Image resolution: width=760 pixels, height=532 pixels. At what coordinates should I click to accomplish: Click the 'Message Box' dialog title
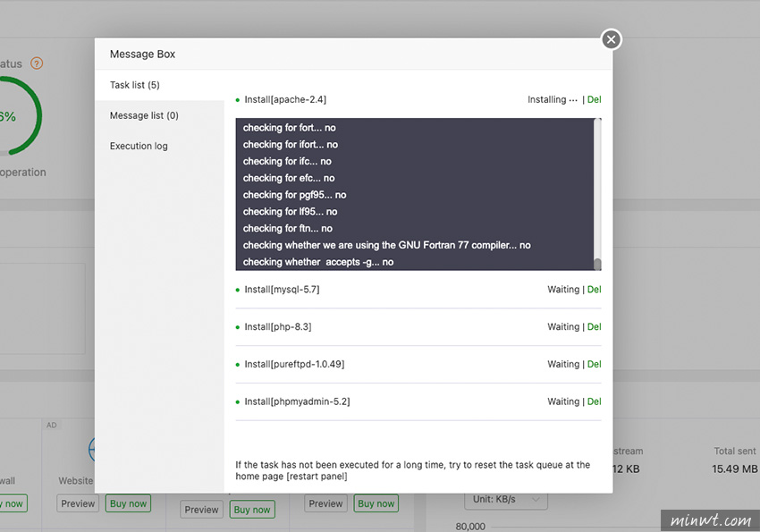coord(142,54)
